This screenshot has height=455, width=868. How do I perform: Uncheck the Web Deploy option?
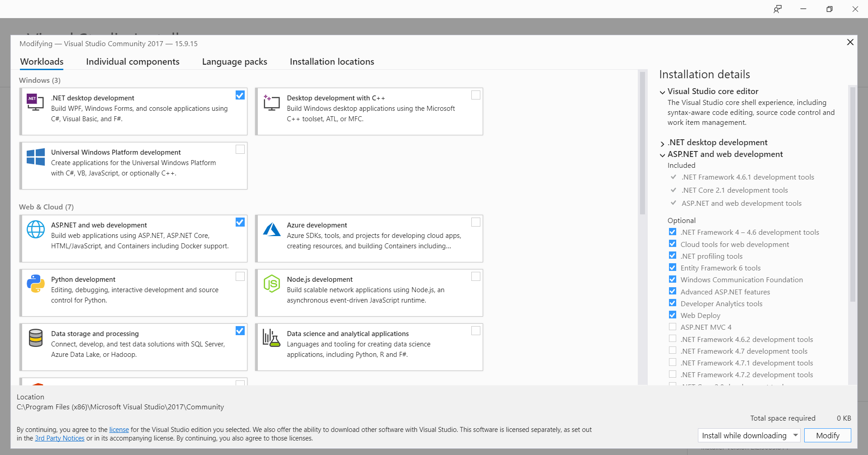coord(673,315)
